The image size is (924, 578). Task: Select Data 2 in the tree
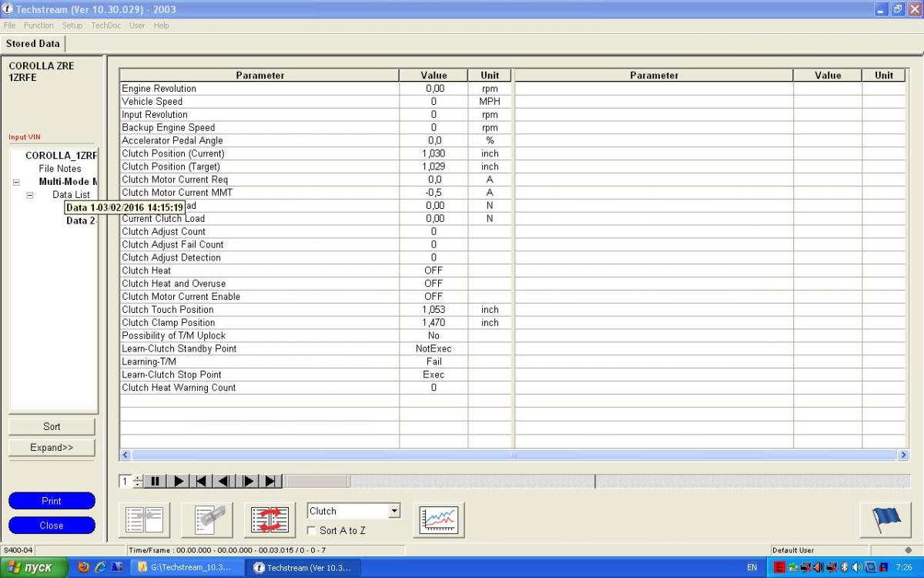click(82, 220)
